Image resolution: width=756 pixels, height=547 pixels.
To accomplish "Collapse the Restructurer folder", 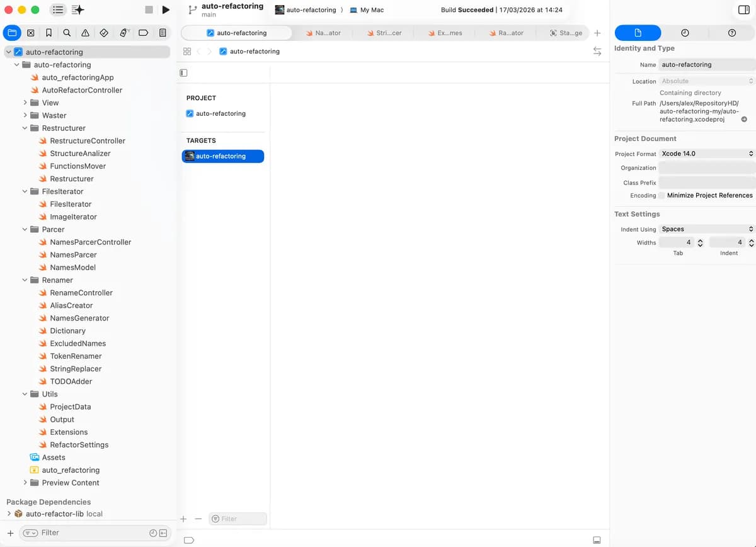I will tap(25, 128).
